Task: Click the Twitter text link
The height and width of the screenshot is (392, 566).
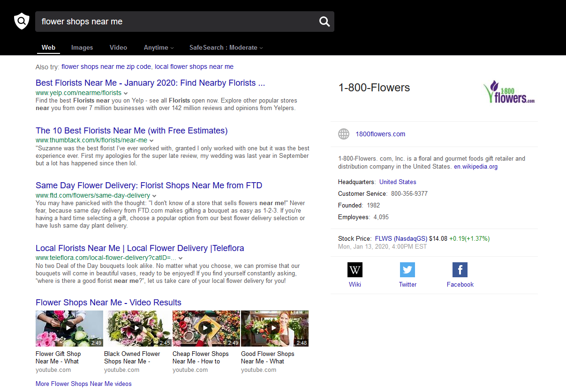Action: tap(408, 284)
